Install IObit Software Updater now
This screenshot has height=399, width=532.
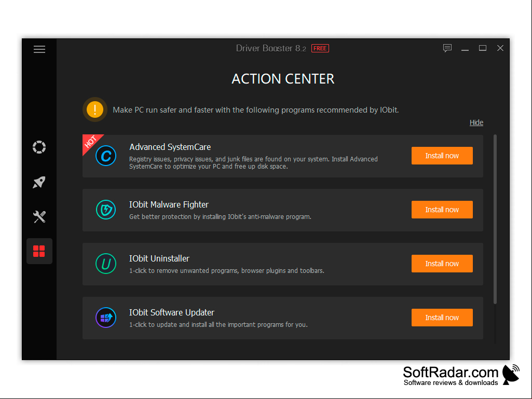pos(442,318)
